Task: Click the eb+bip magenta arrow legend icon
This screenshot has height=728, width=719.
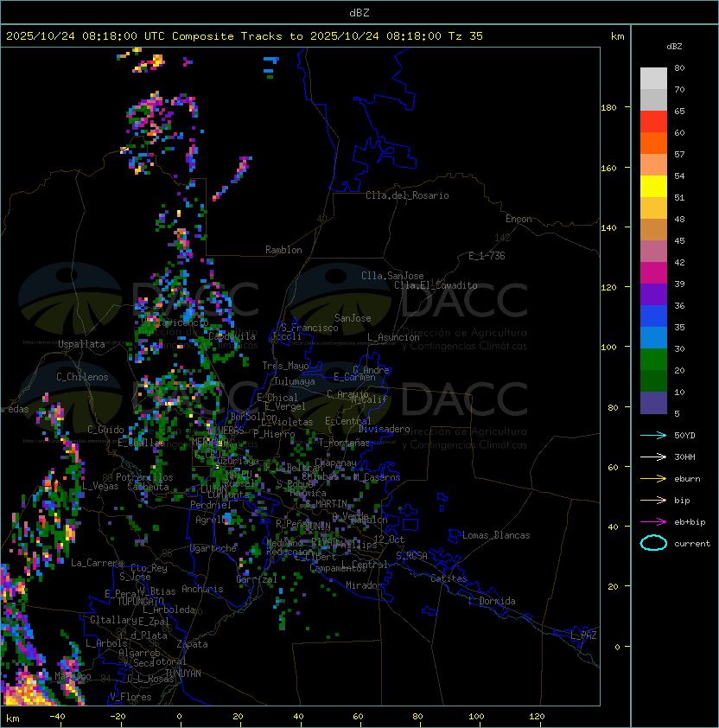Action: 653,522
